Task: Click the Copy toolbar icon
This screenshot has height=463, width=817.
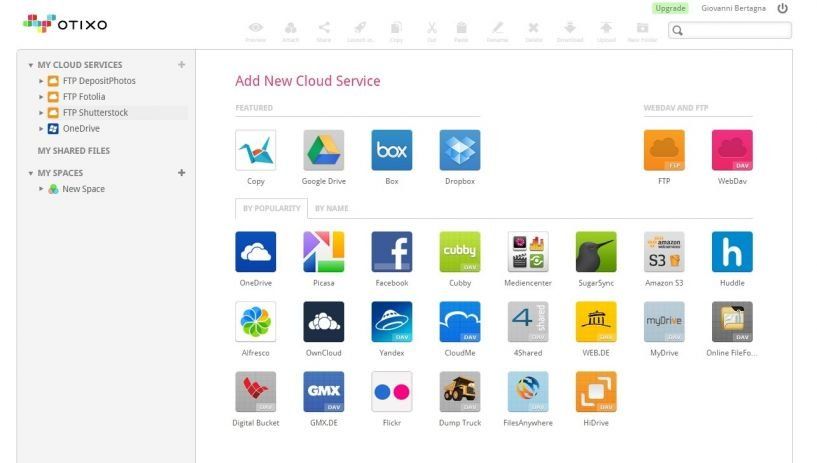Action: pos(396,28)
